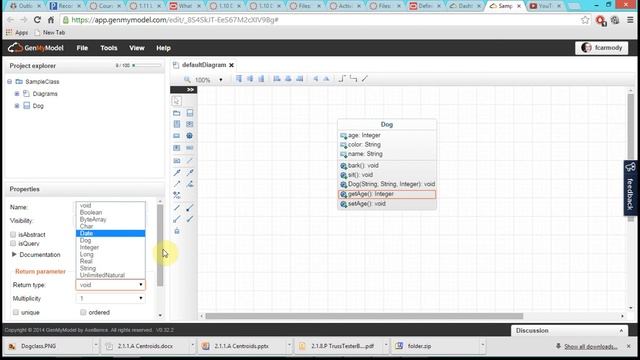Click the GenMyModel cloud logo

pos(16,48)
